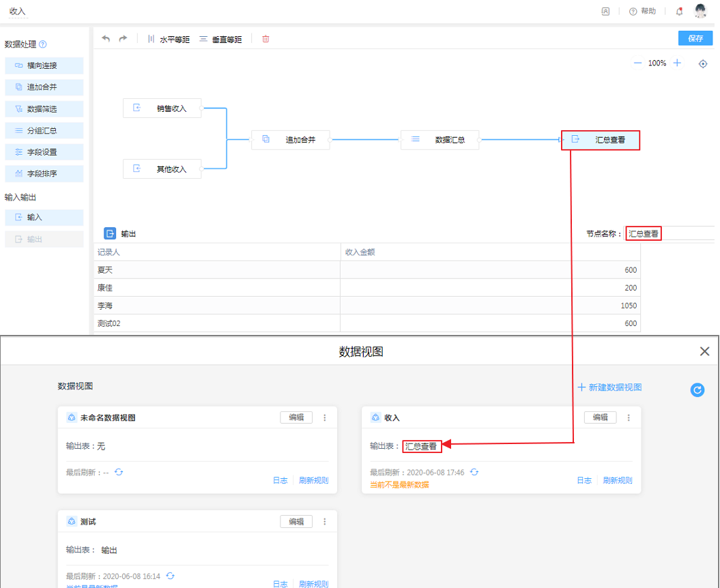Apply 垂直等距 vertical spacing
Image resolution: width=720 pixels, height=588 pixels.
220,40
